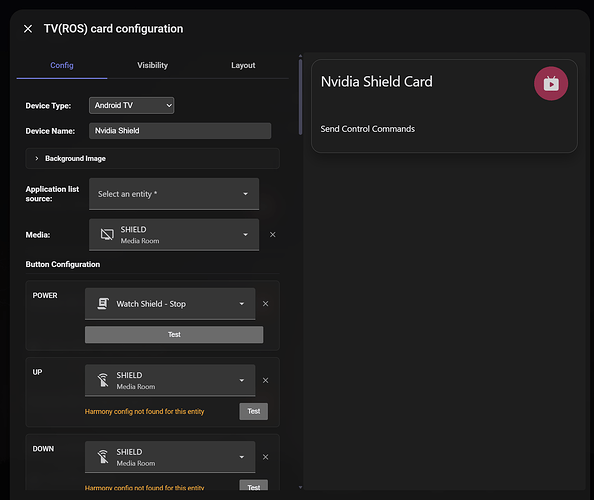
Task: Open the DOWN button entity dropdown
Action: point(170,457)
